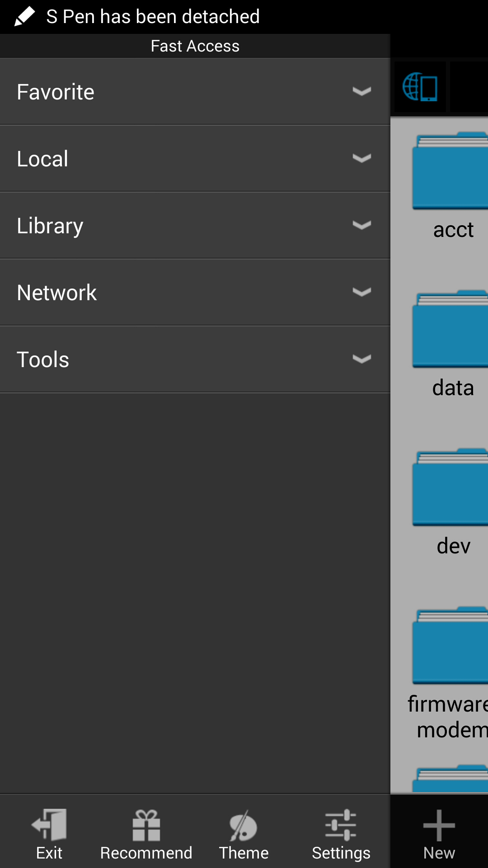Expand the Tools section chevron

[x=362, y=359]
